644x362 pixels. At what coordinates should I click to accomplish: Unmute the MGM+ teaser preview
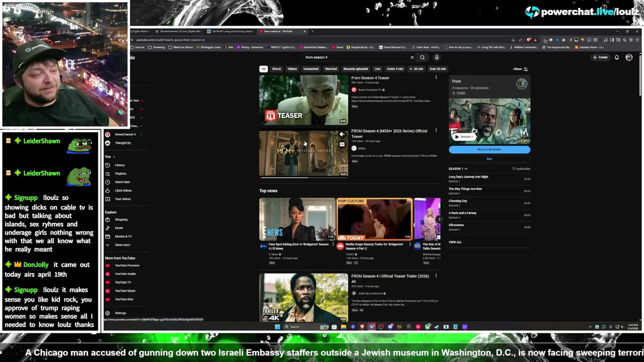pyautogui.click(x=342, y=134)
